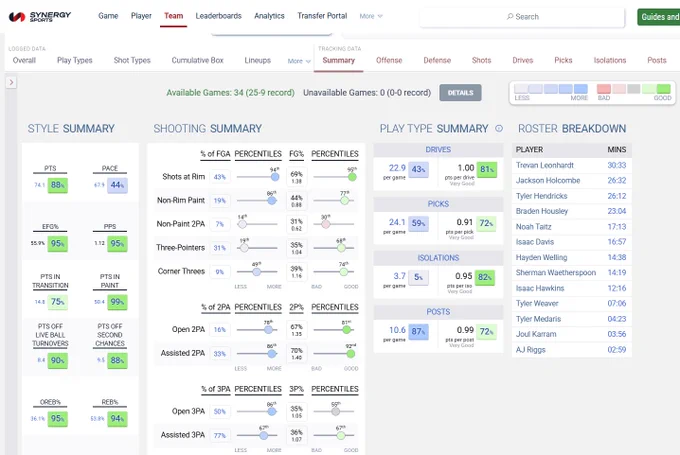Viewport: 680px width, 455px height.
Task: Select the Posts tracking tab
Action: click(x=657, y=60)
